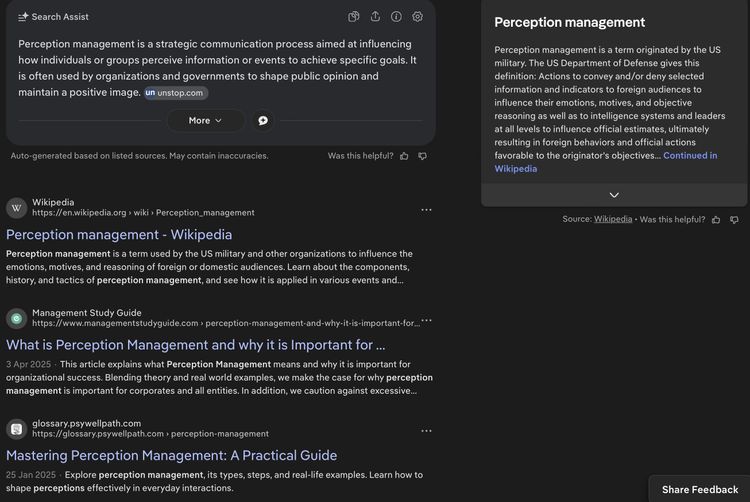This screenshot has height=502, width=750.
Task: Click the en.wikipedia.org result URL
Action: click(143, 213)
